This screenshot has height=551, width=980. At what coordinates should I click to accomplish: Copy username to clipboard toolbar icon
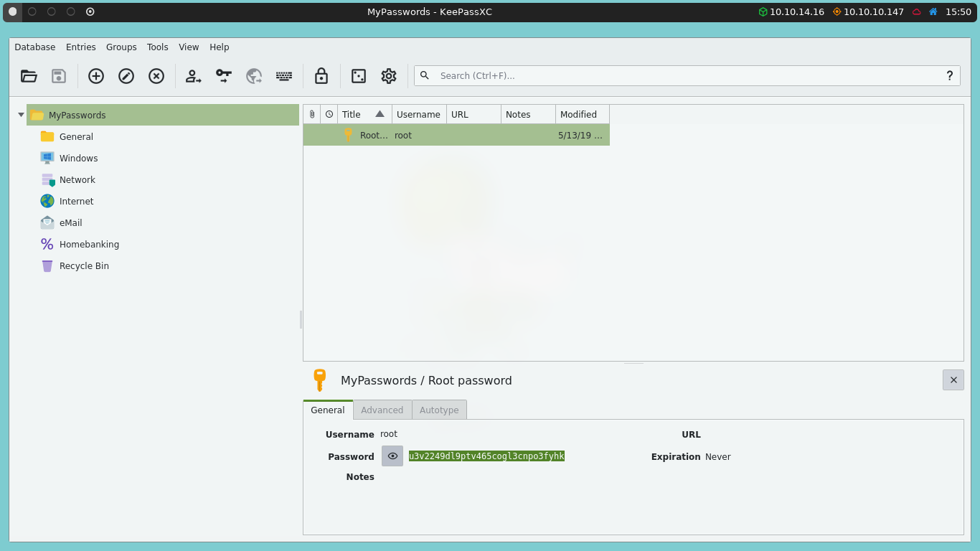pos(194,76)
